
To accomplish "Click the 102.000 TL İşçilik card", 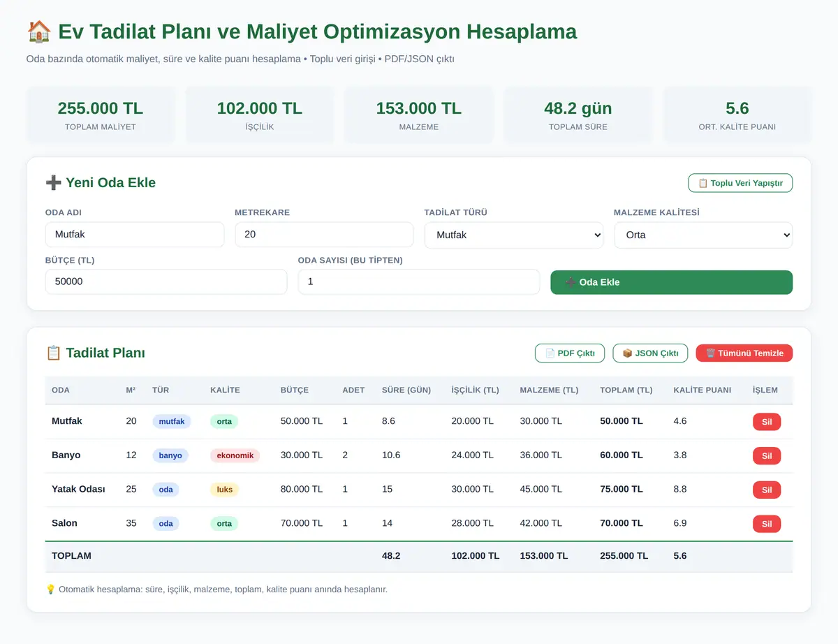I will coord(260,115).
